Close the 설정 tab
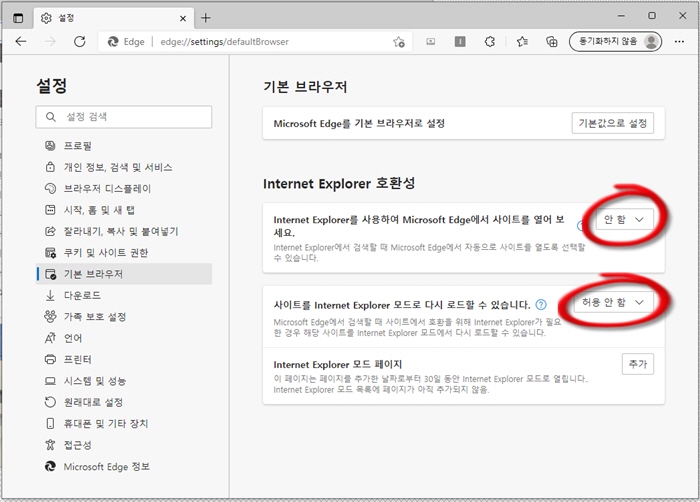The height and width of the screenshot is (502, 700). [183, 18]
